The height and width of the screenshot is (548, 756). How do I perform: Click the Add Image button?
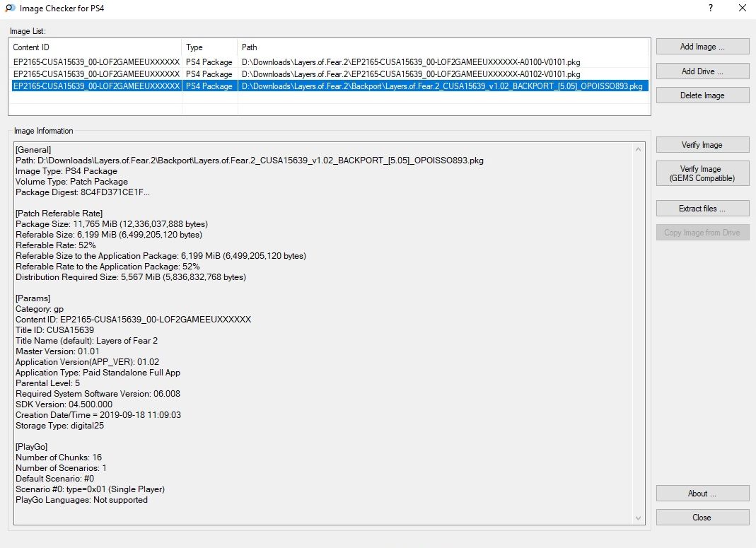[x=702, y=47]
